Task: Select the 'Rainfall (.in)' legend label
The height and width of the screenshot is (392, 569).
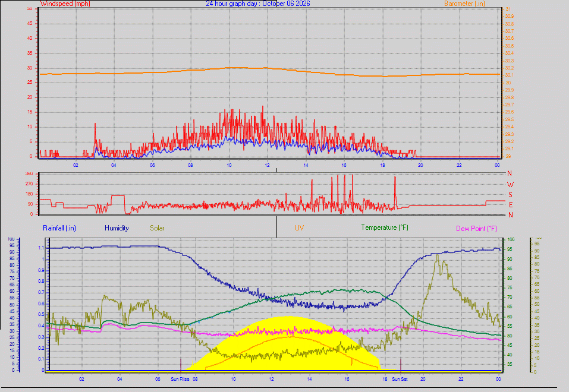Action: [x=59, y=228]
